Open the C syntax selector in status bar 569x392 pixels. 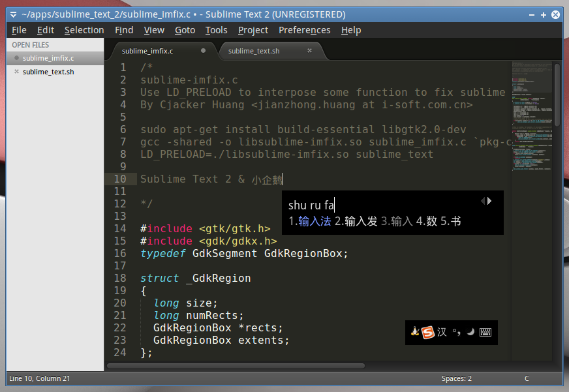tap(527, 378)
